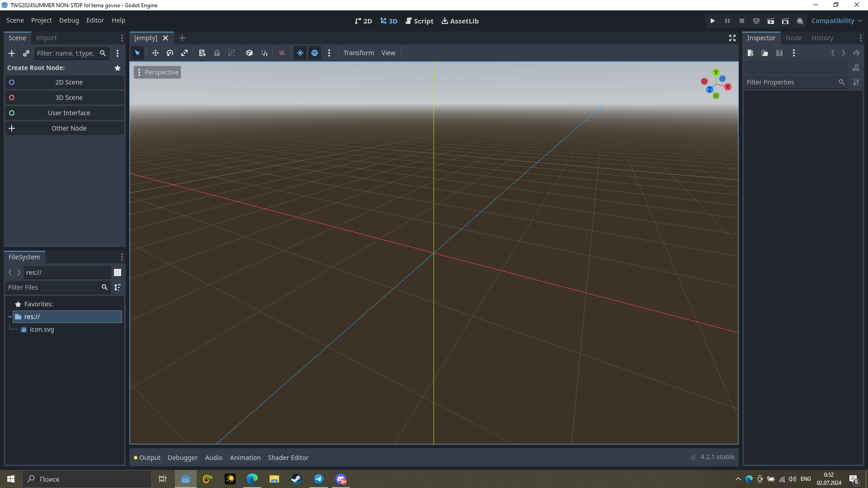The image size is (868, 488).
Task: Select the Move mode tool
Action: click(x=155, y=53)
